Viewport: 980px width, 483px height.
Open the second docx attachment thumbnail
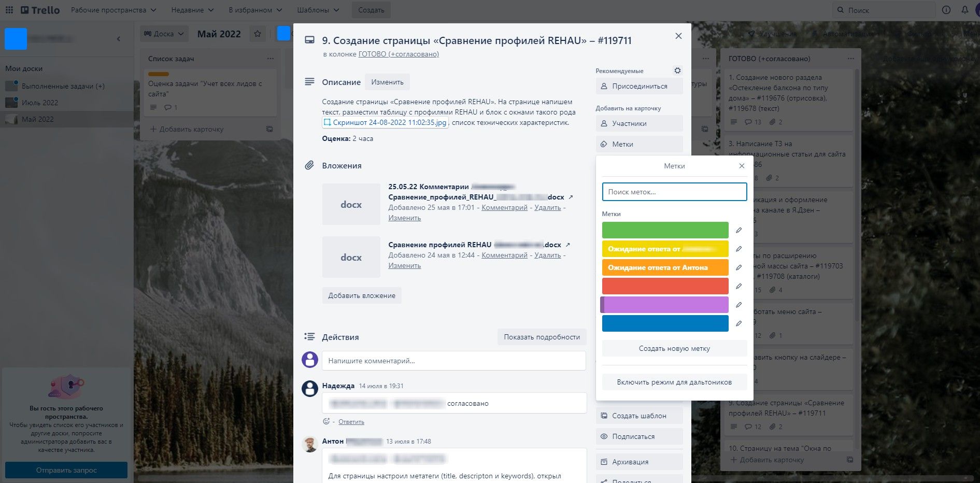click(x=351, y=257)
